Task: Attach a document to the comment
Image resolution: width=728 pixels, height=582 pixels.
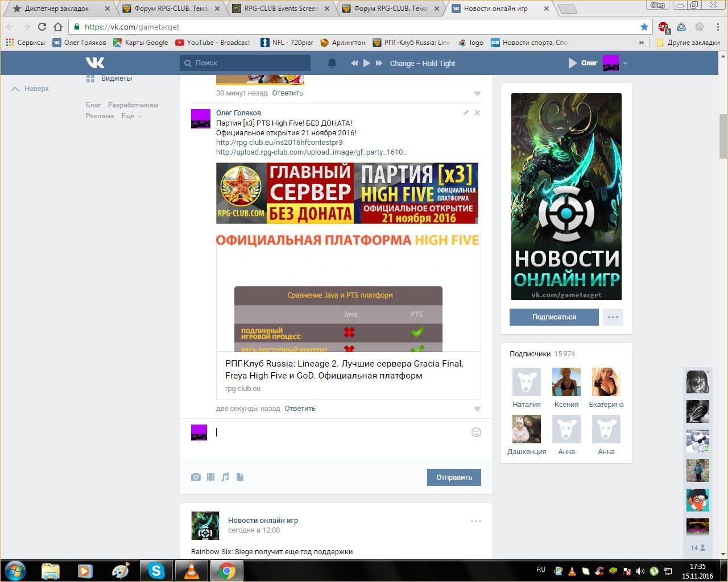Action: tap(240, 477)
